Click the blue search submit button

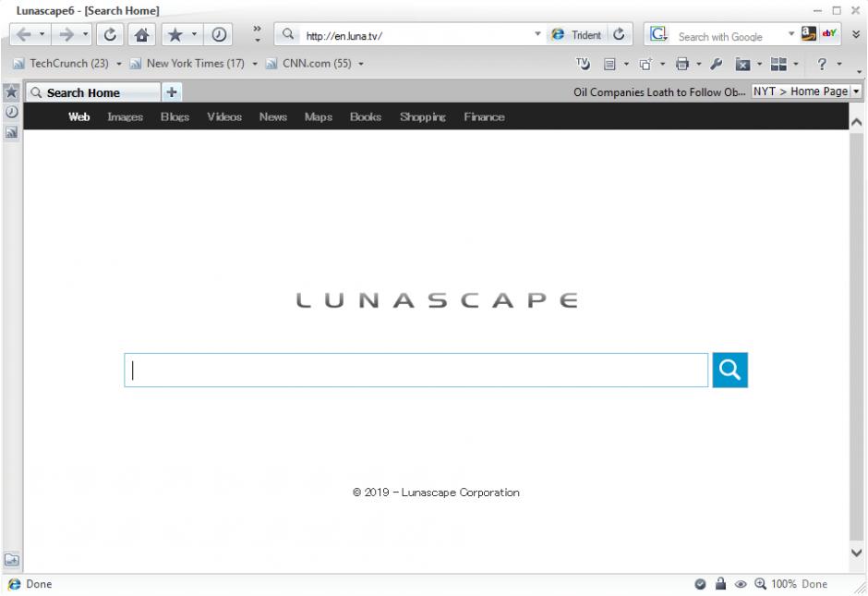tap(729, 370)
